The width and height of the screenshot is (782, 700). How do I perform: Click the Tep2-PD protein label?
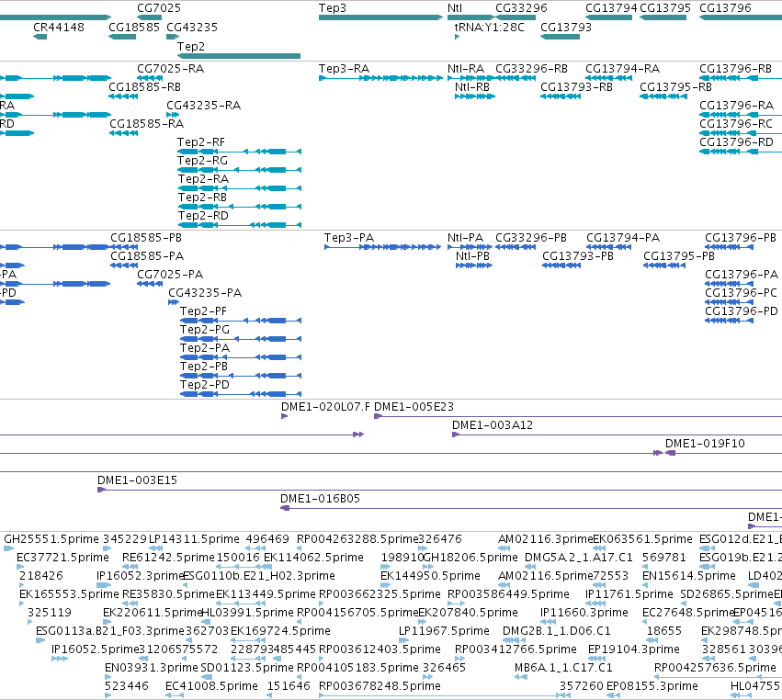[205, 384]
